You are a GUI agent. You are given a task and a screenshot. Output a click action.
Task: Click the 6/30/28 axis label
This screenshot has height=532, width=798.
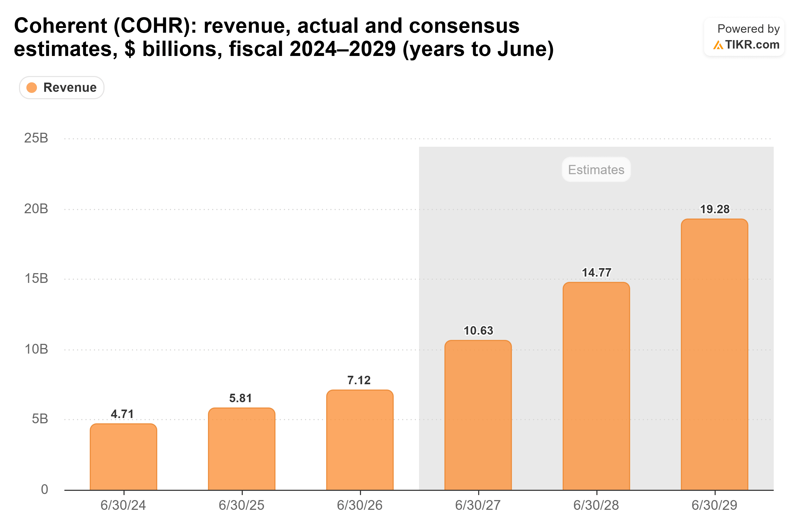[596, 505]
